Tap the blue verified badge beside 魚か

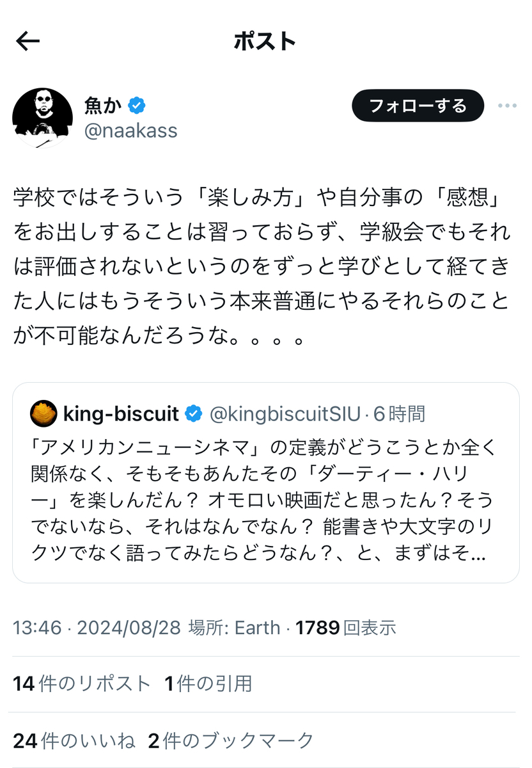pos(137,104)
